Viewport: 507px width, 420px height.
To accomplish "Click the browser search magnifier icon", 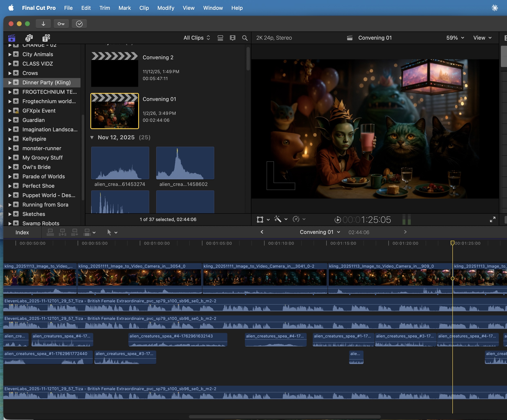I will [245, 38].
